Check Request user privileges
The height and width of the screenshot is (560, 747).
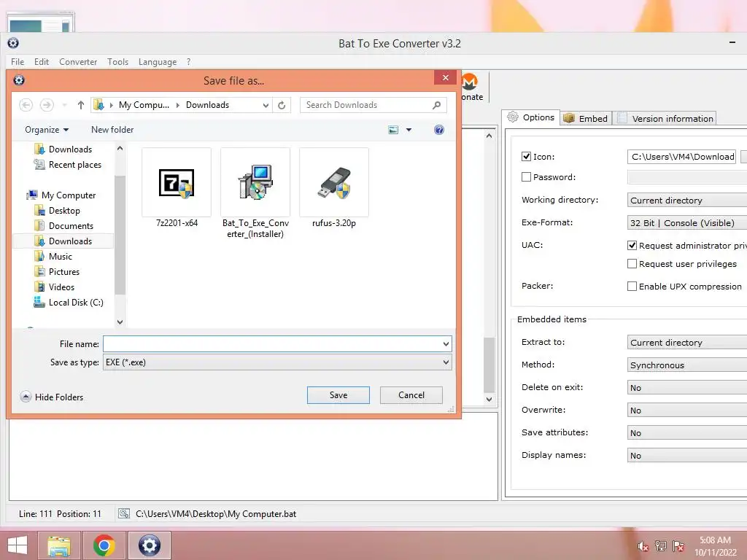(632, 264)
